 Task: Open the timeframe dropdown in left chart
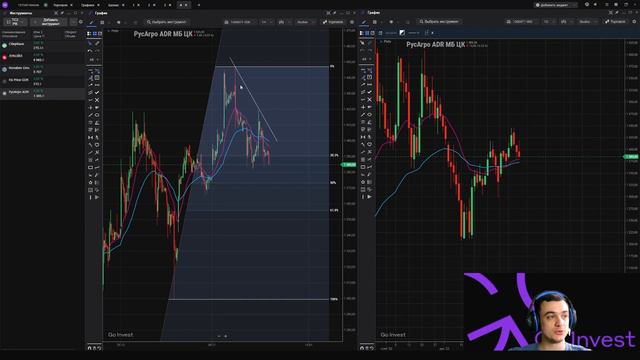pyautogui.click(x=266, y=22)
